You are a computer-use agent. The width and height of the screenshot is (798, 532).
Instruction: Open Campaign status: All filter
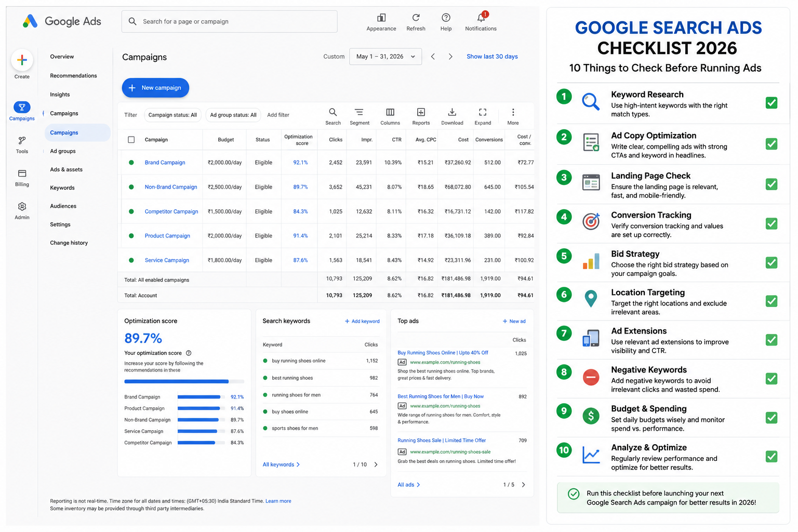click(172, 115)
